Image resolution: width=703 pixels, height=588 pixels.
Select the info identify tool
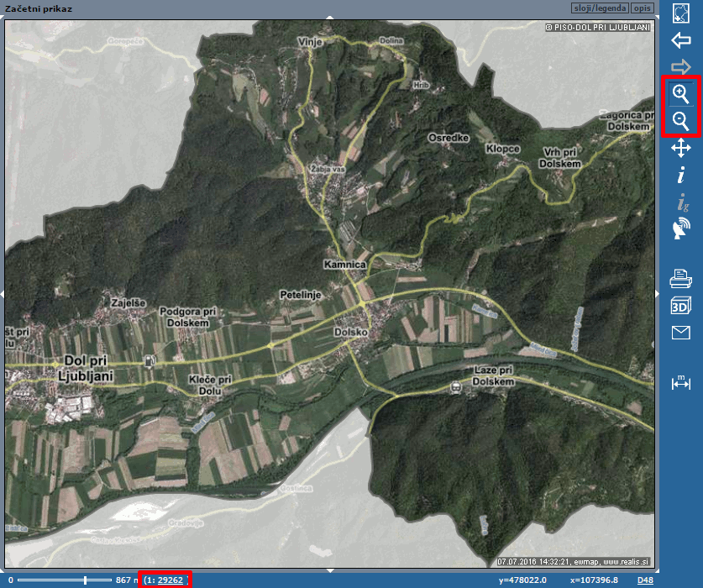point(680,176)
